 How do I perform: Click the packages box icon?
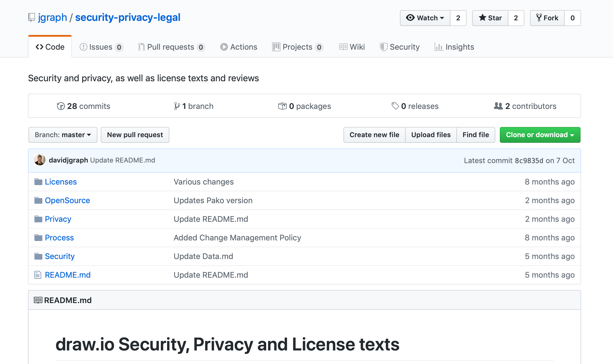pyautogui.click(x=282, y=106)
